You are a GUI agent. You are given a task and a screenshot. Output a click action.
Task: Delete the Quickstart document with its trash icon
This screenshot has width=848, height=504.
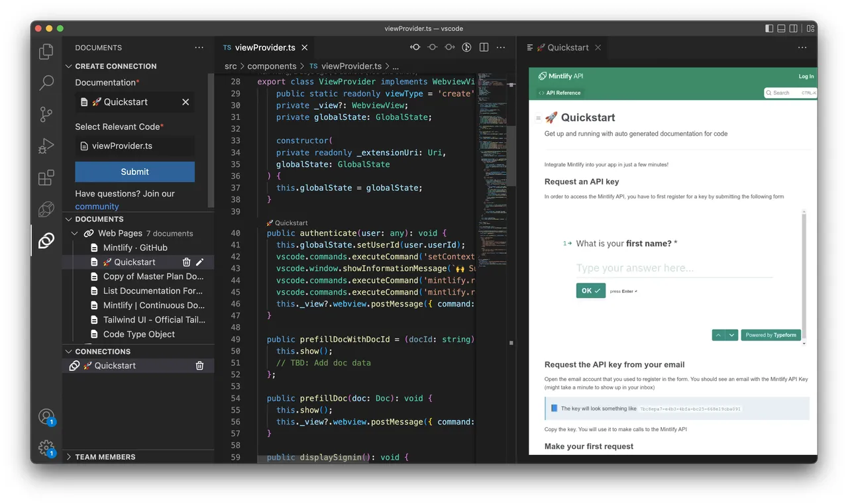(x=186, y=262)
